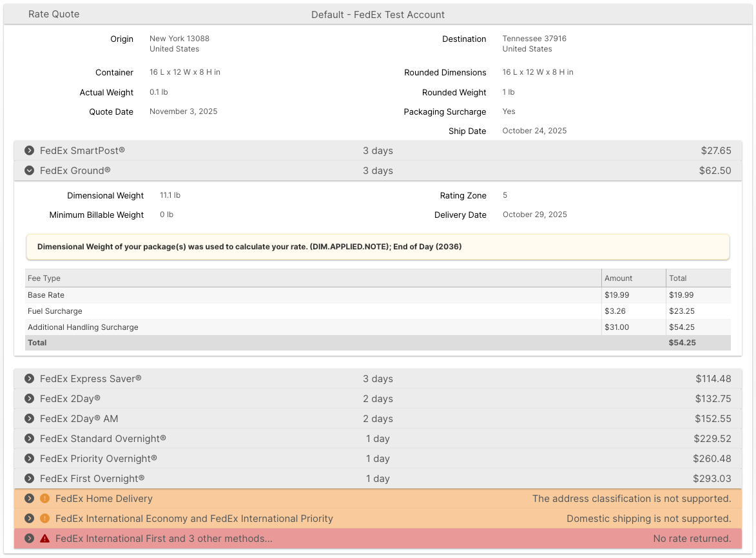Click the Additional Handling Surcharge row

[x=83, y=327]
